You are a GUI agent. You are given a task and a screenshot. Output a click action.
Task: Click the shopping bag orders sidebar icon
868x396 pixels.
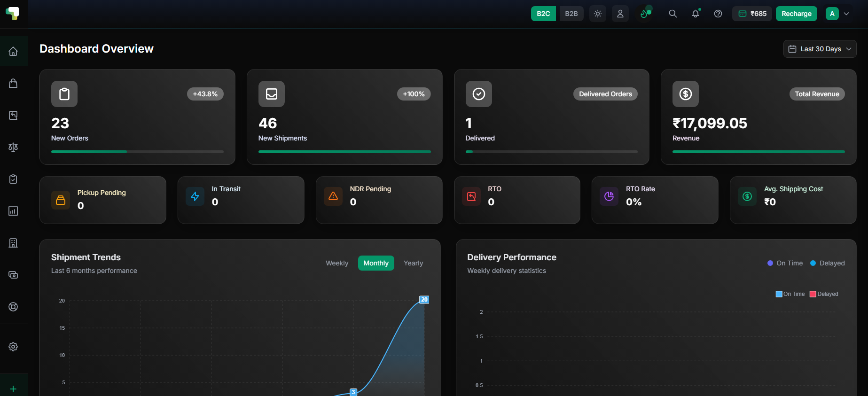click(13, 83)
